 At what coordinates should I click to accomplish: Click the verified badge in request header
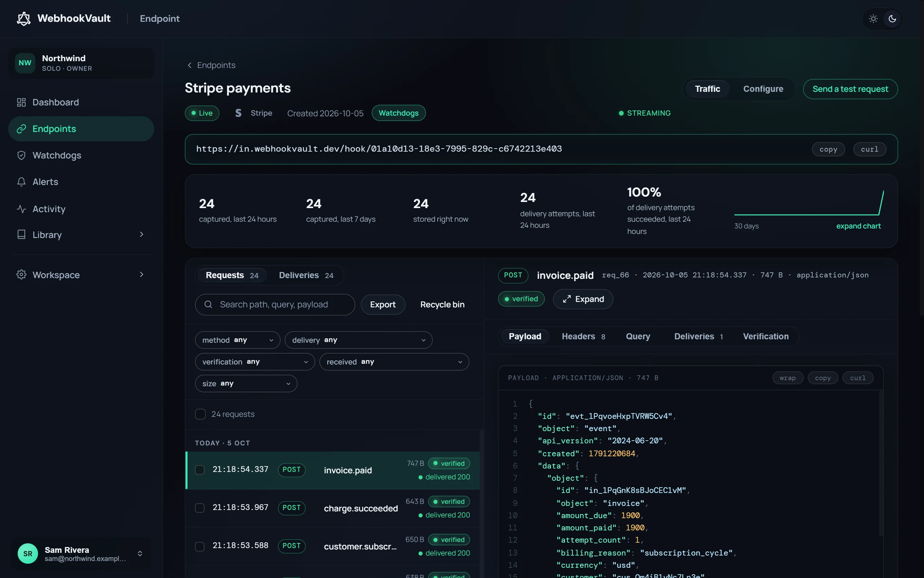click(x=521, y=299)
